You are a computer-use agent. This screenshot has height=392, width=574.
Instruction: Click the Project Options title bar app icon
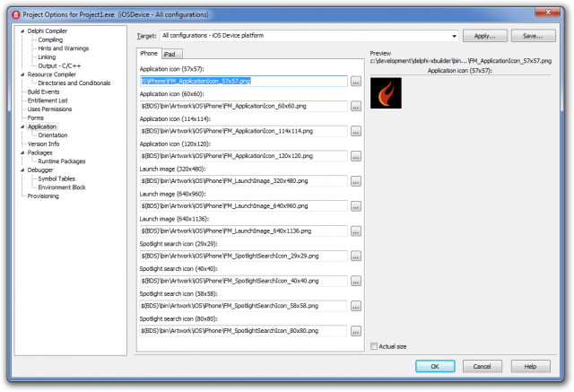pos(16,14)
